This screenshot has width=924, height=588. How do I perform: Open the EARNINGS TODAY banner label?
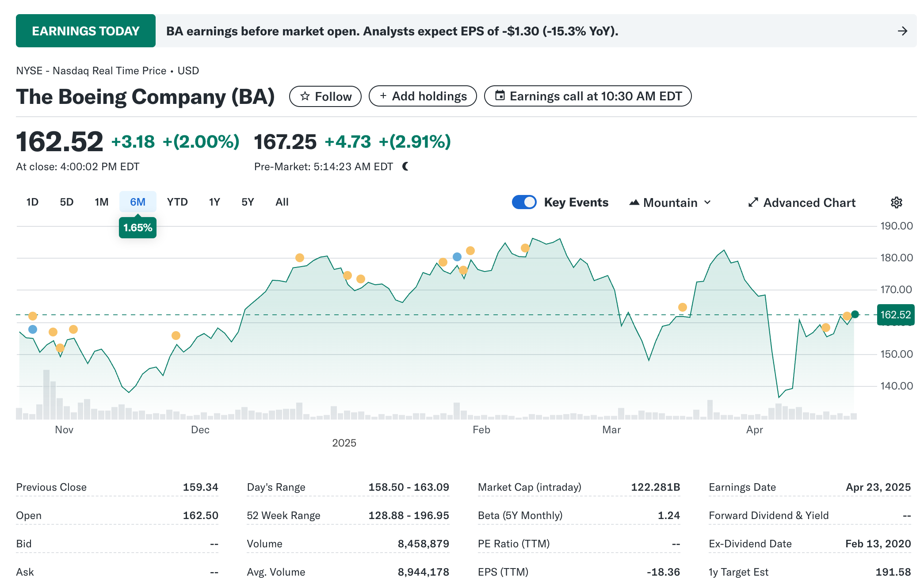point(86,31)
